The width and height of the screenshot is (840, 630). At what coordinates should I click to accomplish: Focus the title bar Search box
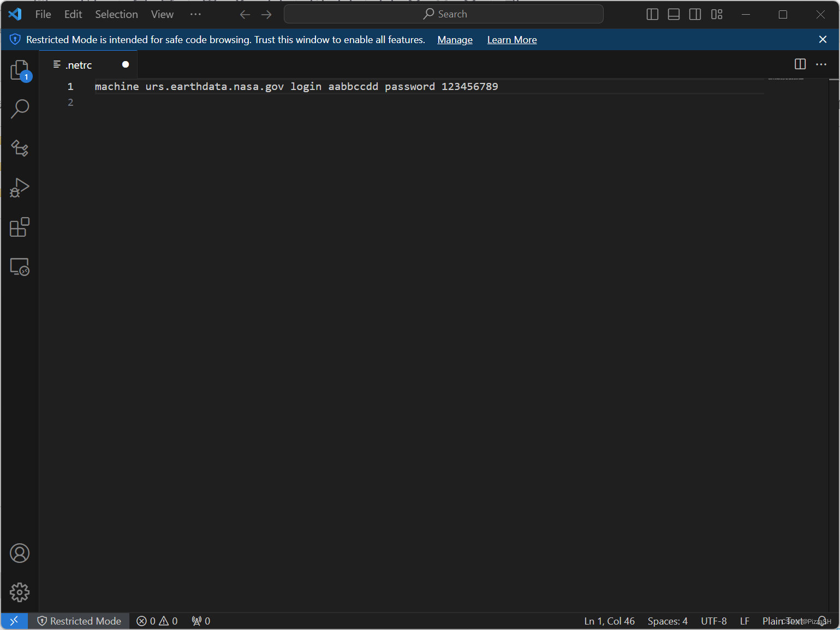(x=444, y=14)
